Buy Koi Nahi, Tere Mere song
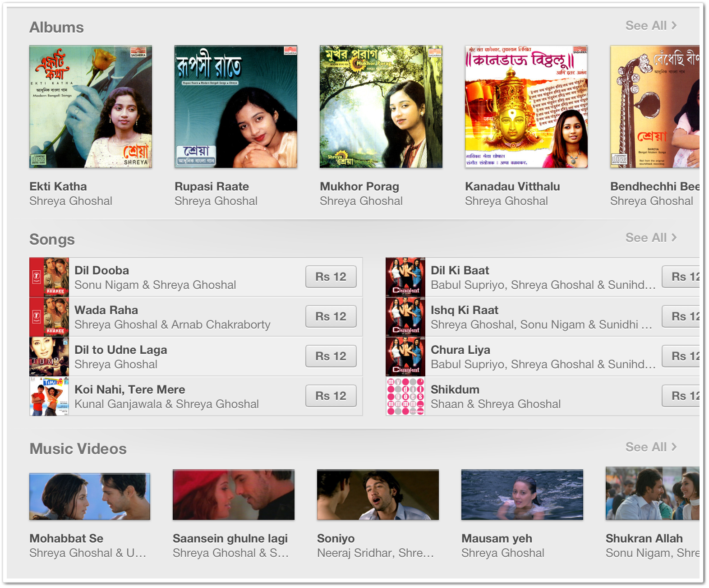This screenshot has width=709, height=588. coord(331,396)
